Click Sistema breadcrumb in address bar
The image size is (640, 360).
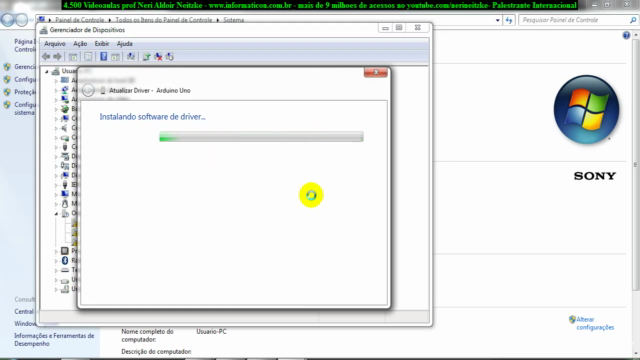[233, 20]
